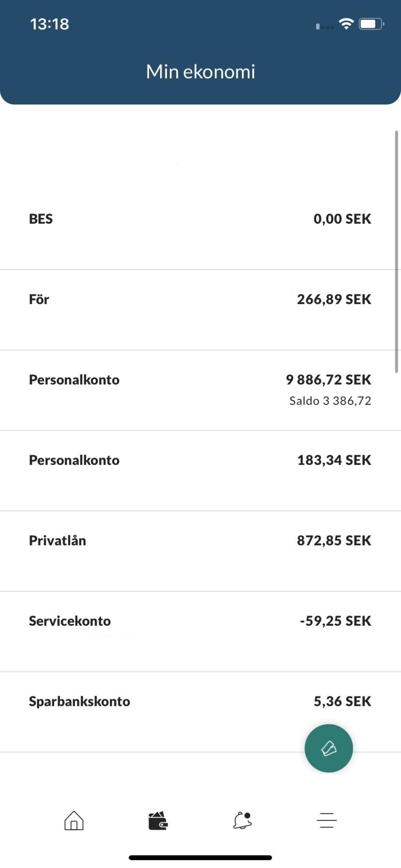
Task: Tap the 13:18 clock in status bar
Action: pyautogui.click(x=49, y=24)
